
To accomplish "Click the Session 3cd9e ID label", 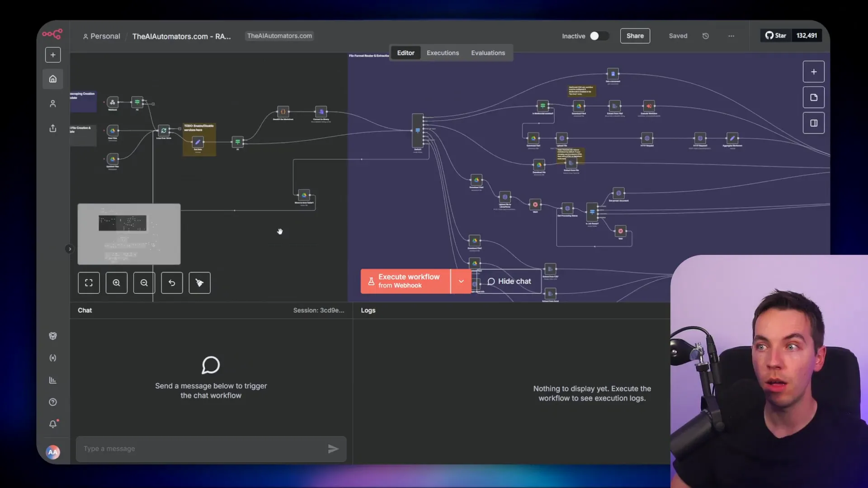I will (x=318, y=310).
